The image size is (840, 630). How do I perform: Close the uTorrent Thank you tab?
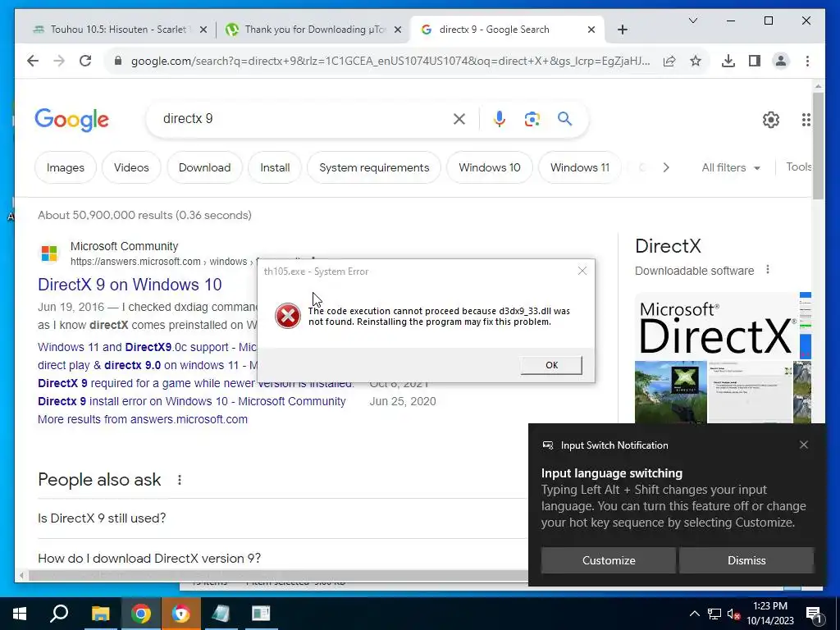click(398, 30)
